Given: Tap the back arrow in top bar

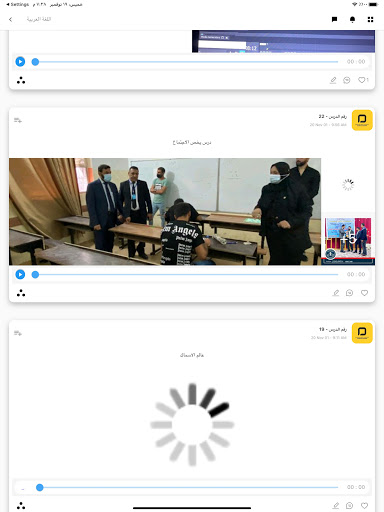Looking at the screenshot, I should coord(11,19).
